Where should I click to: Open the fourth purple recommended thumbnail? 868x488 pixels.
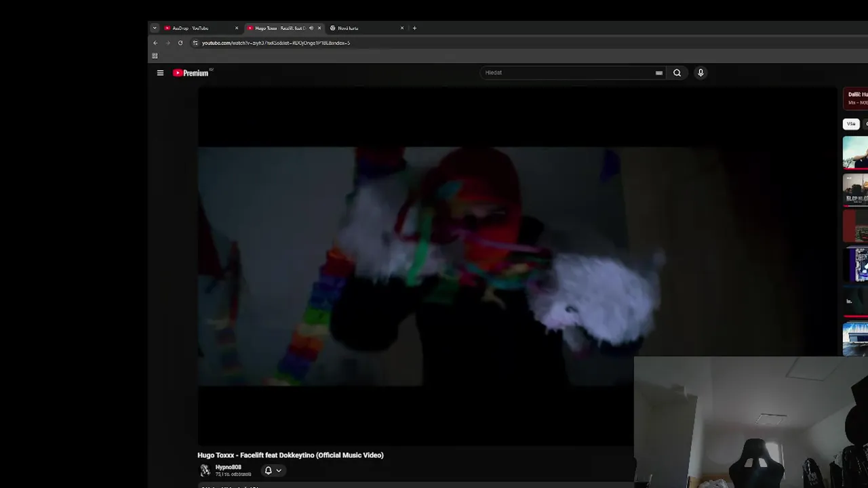pos(855,264)
